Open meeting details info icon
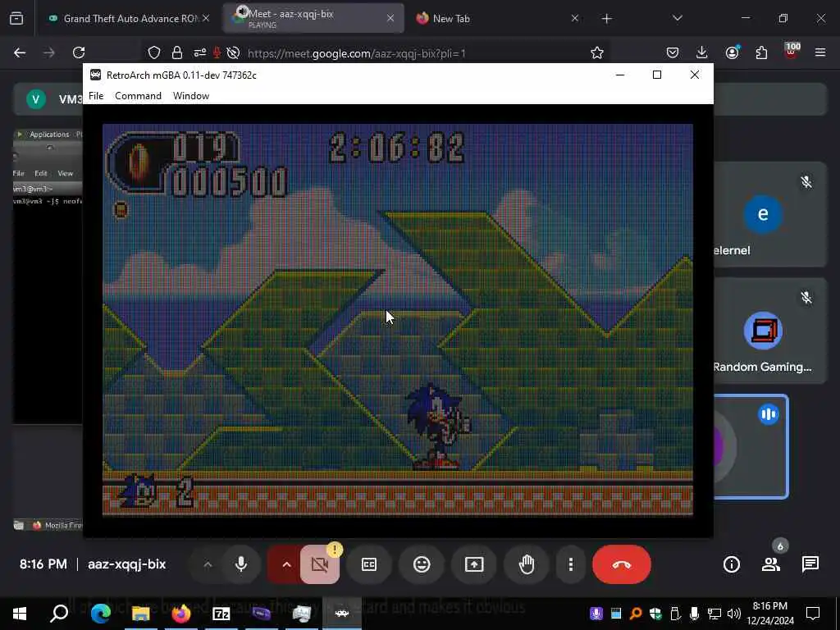Screen dimensions: 840x630 pos(731,564)
